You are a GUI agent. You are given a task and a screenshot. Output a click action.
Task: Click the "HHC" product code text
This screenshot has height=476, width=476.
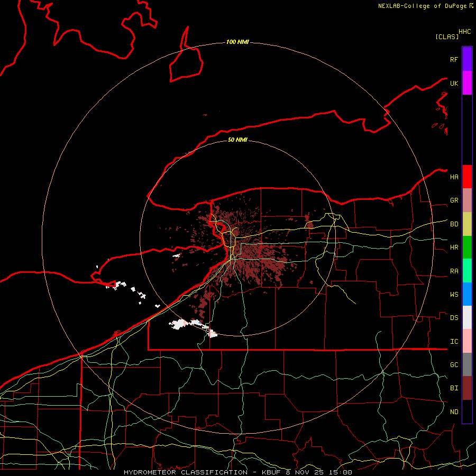tap(464, 32)
